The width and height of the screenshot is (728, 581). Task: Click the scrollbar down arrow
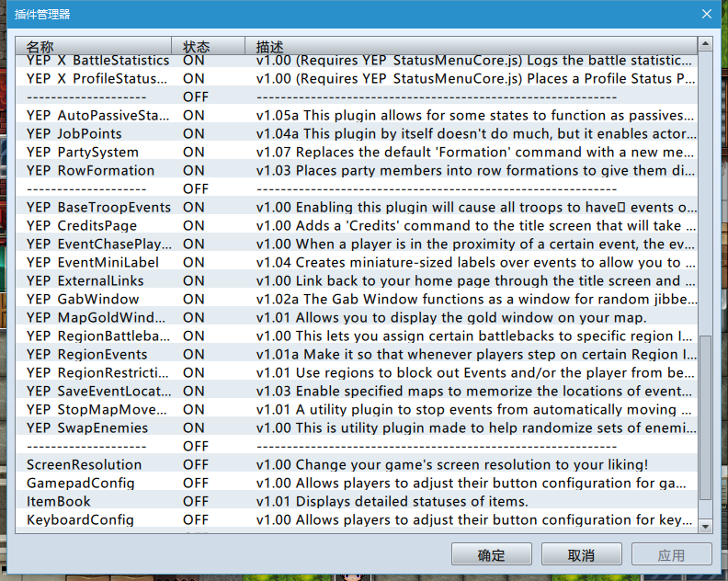705,526
